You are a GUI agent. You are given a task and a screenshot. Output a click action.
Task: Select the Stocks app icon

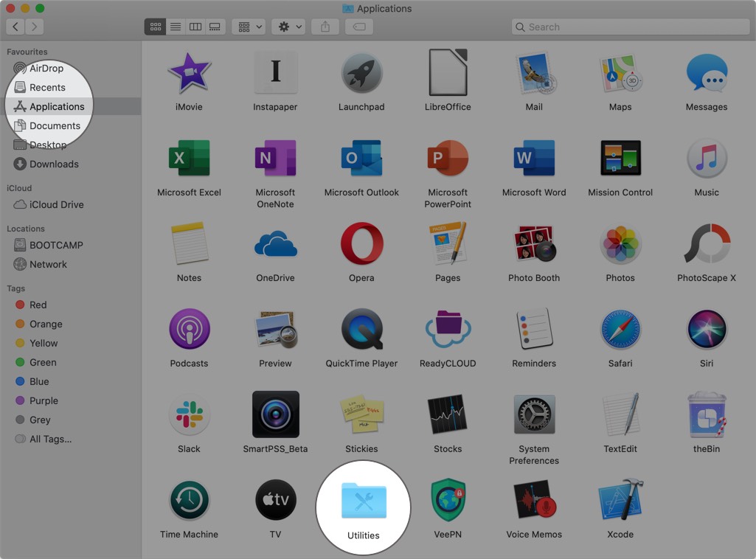(448, 414)
